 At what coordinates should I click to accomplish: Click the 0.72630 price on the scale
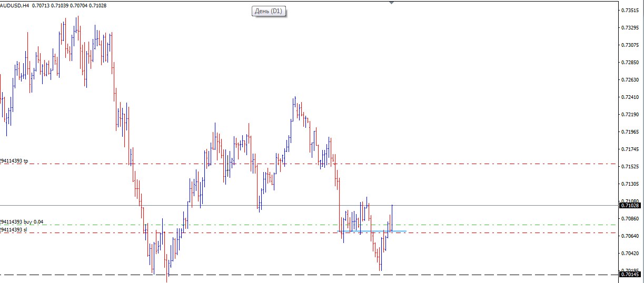tap(630, 80)
